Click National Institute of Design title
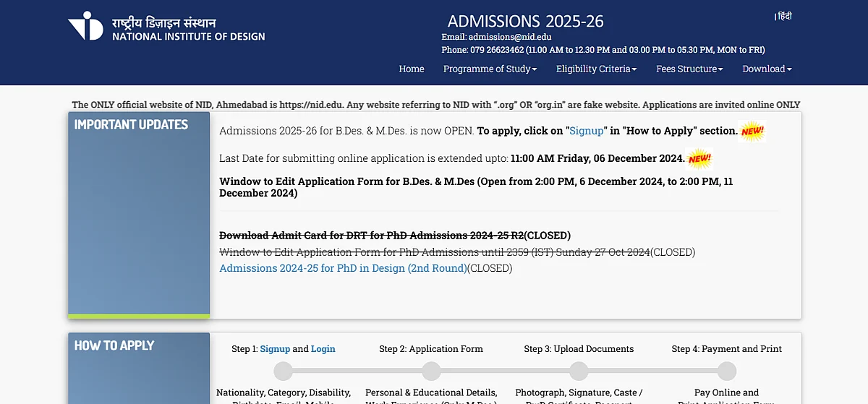 (x=189, y=36)
